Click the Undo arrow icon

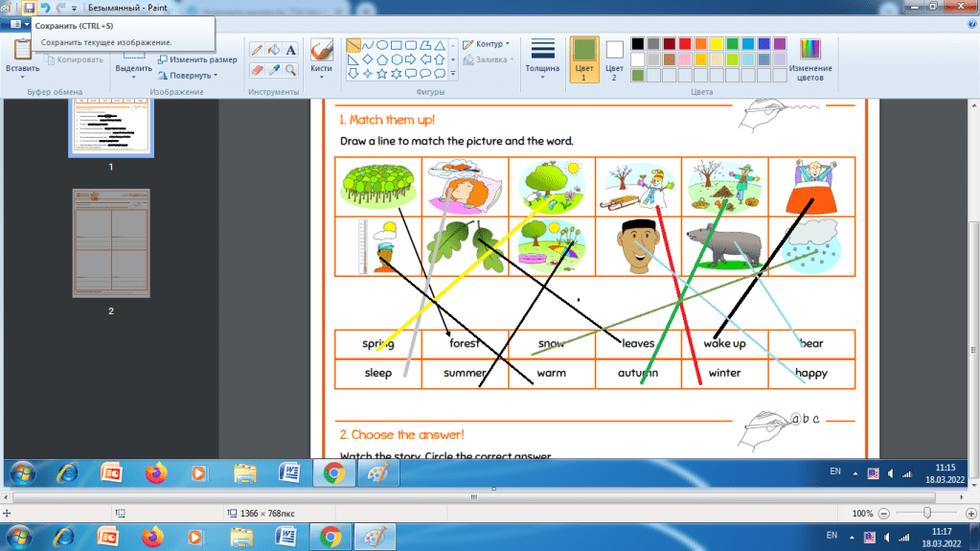[44, 7]
